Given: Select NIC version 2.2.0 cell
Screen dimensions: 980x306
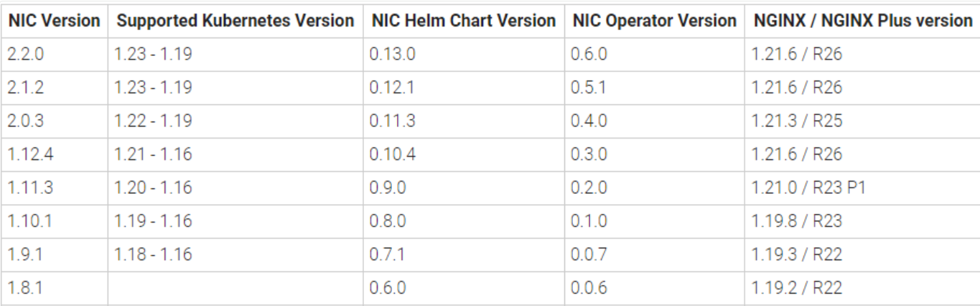Looking at the screenshot, I should click(25, 54).
